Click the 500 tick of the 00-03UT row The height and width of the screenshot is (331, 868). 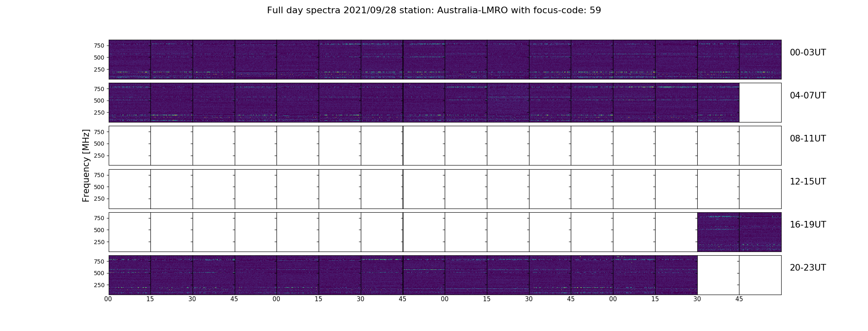point(99,58)
